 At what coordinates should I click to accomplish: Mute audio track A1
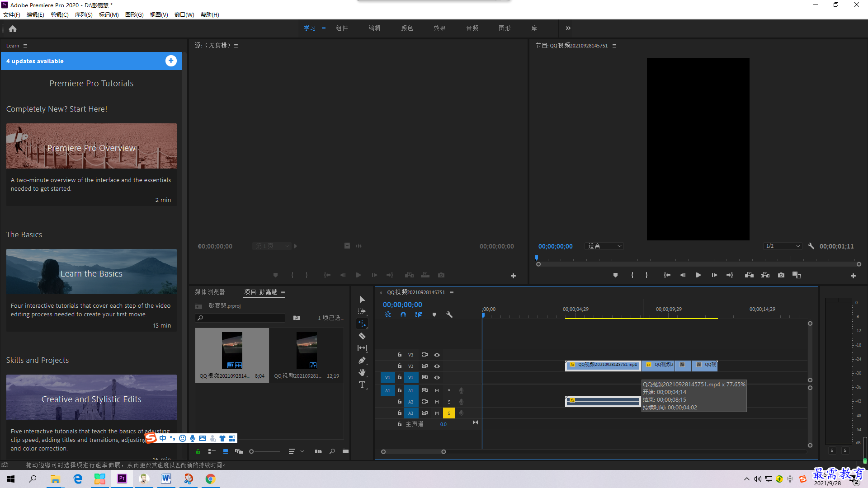[437, 390]
